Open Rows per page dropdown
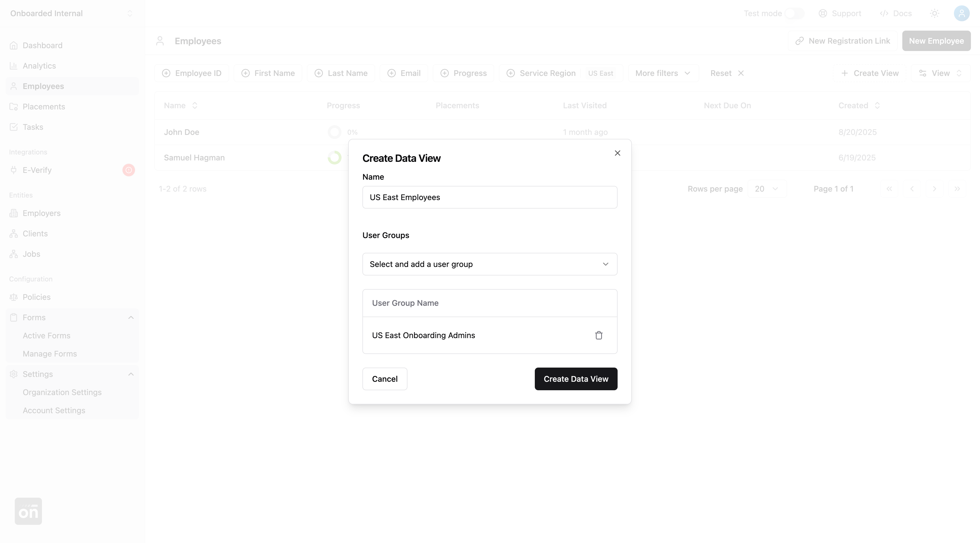This screenshot has height=543, width=980. (766, 189)
